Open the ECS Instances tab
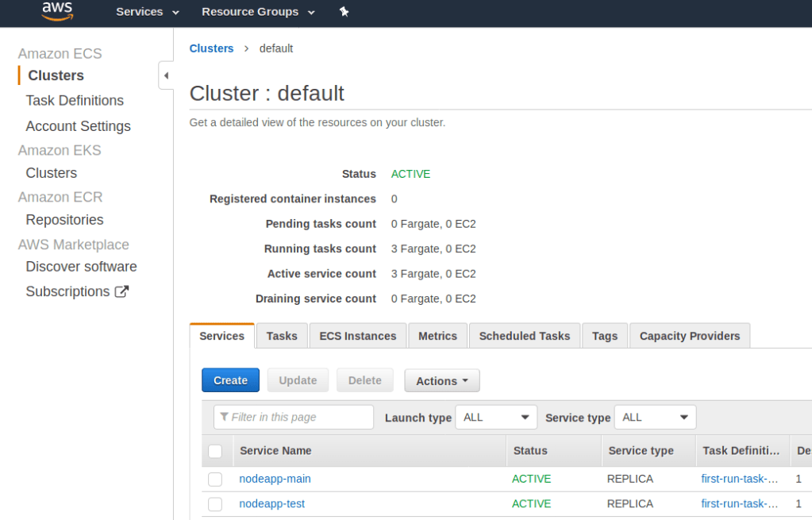Screen dimensions: 812x520 pyautogui.click(x=357, y=336)
